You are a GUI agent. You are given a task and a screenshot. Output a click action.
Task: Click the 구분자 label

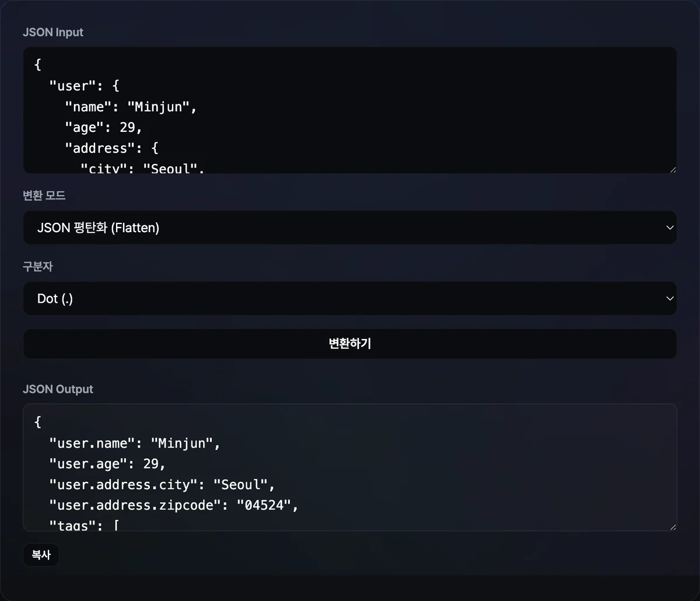(38, 266)
